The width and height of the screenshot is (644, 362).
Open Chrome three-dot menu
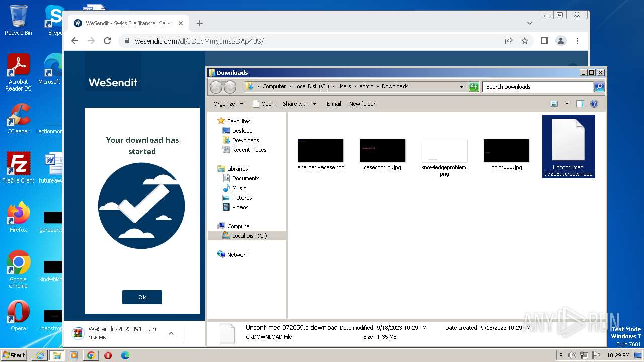coord(577,41)
